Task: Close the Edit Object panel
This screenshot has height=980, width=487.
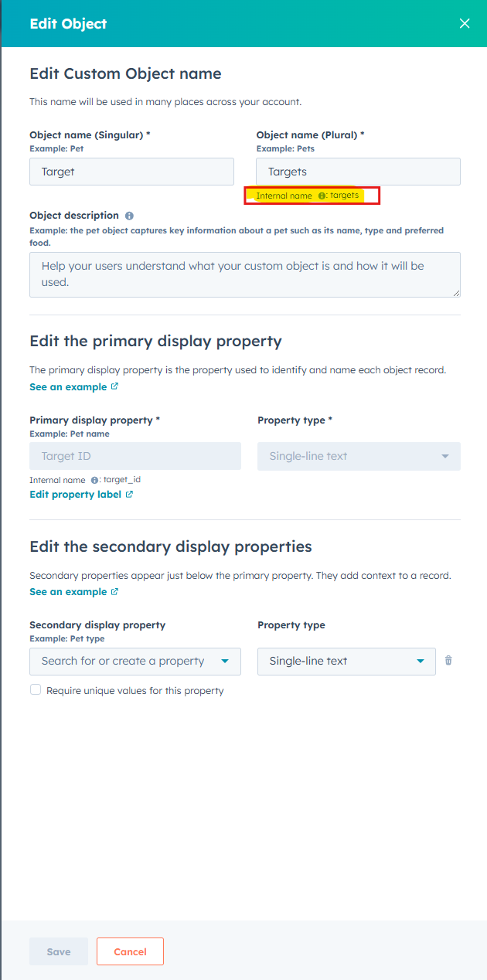Action: point(464,23)
